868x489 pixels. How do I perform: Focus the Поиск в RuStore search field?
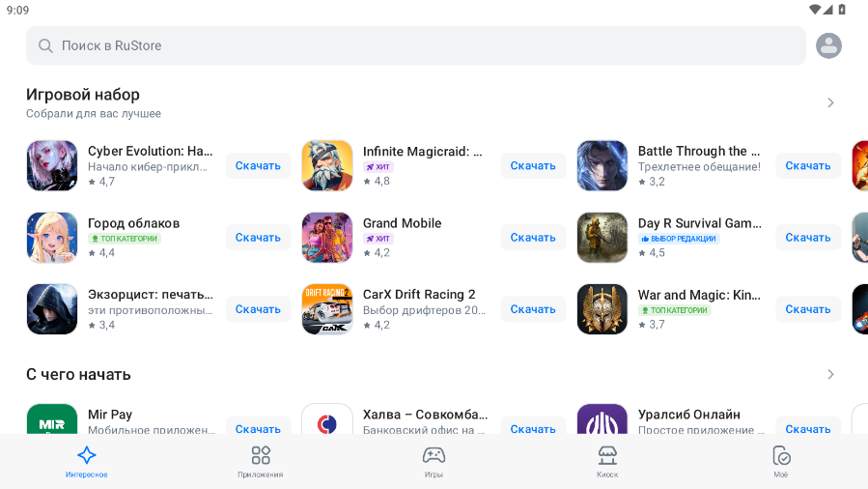point(415,45)
